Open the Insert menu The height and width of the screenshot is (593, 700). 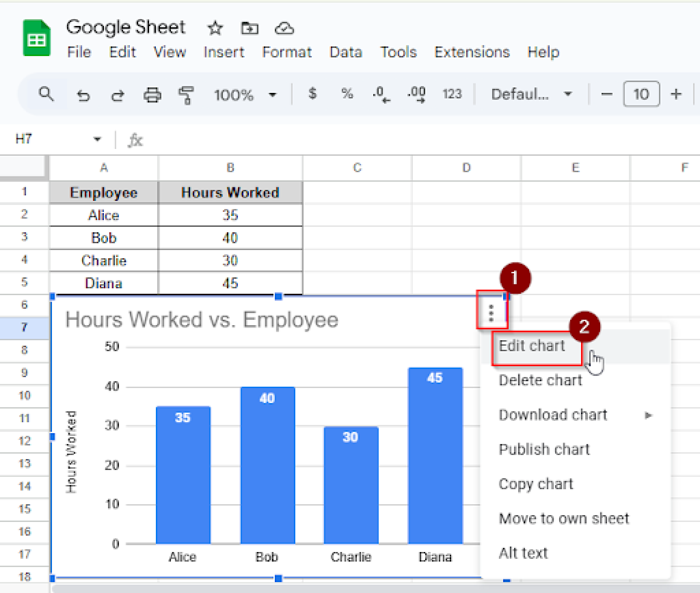click(x=224, y=52)
